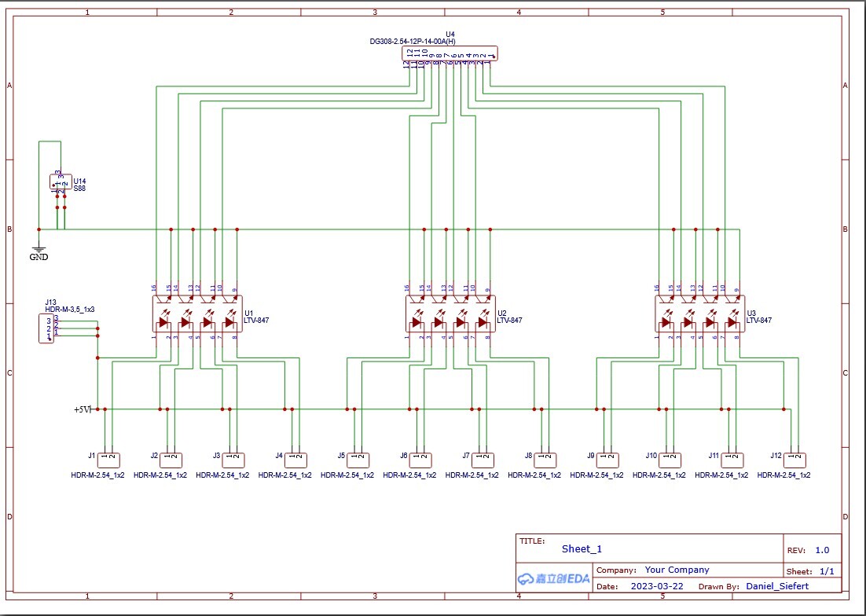This screenshot has width=866, height=616.
Task: Click the J13 three-pin header symbol
Action: 49,328
